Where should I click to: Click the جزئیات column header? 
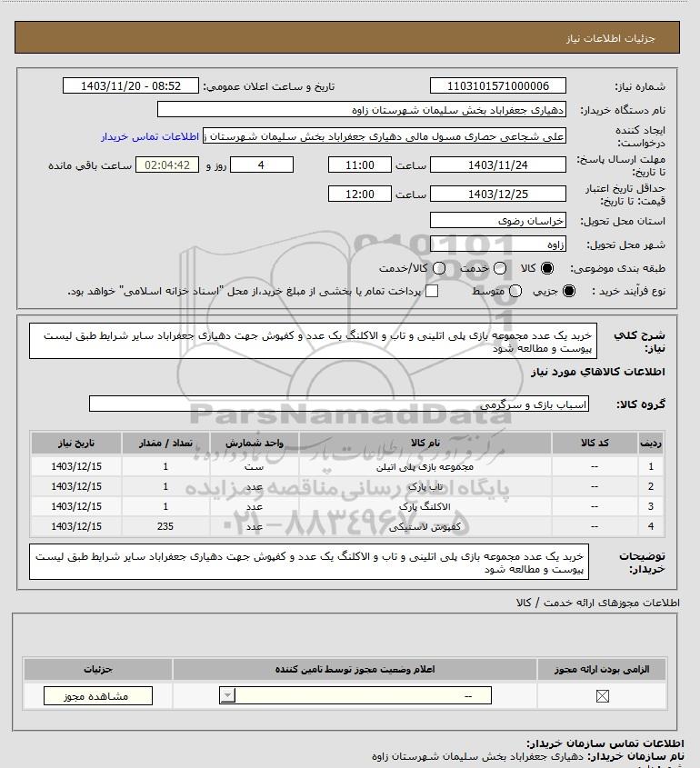coord(98,669)
